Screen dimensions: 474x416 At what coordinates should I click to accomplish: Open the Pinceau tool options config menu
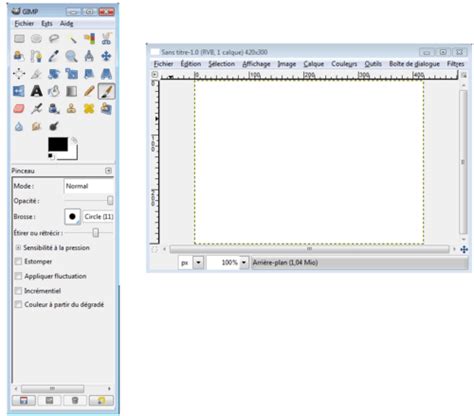[108, 171]
